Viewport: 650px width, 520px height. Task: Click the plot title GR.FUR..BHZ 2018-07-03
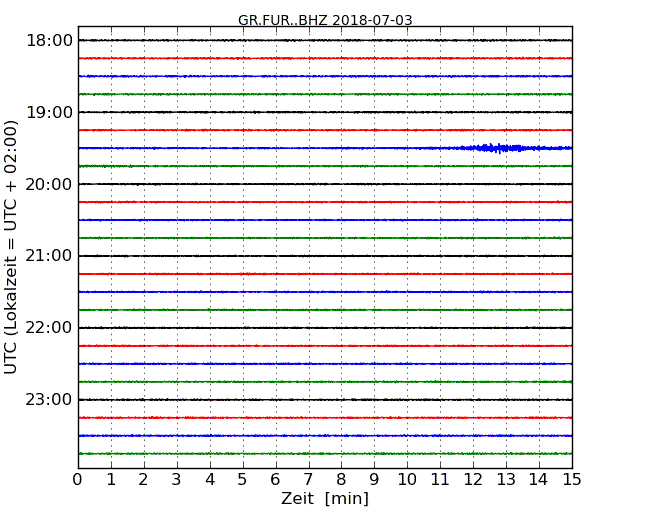pyautogui.click(x=325, y=20)
